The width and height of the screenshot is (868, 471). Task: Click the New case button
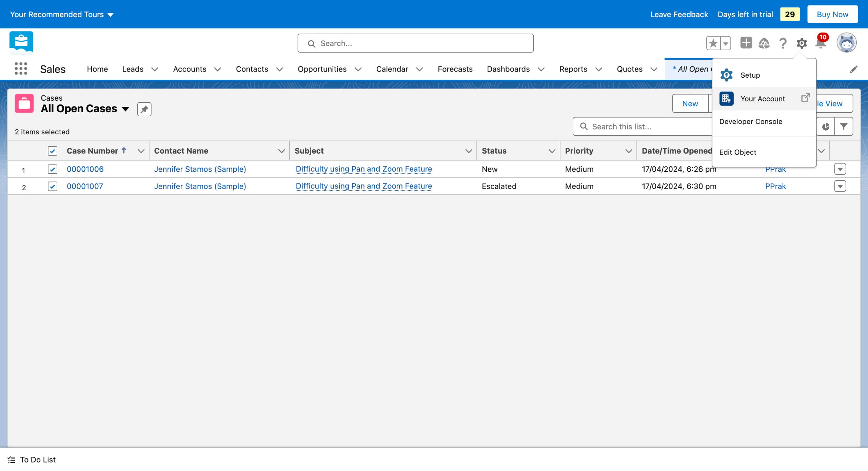point(690,103)
